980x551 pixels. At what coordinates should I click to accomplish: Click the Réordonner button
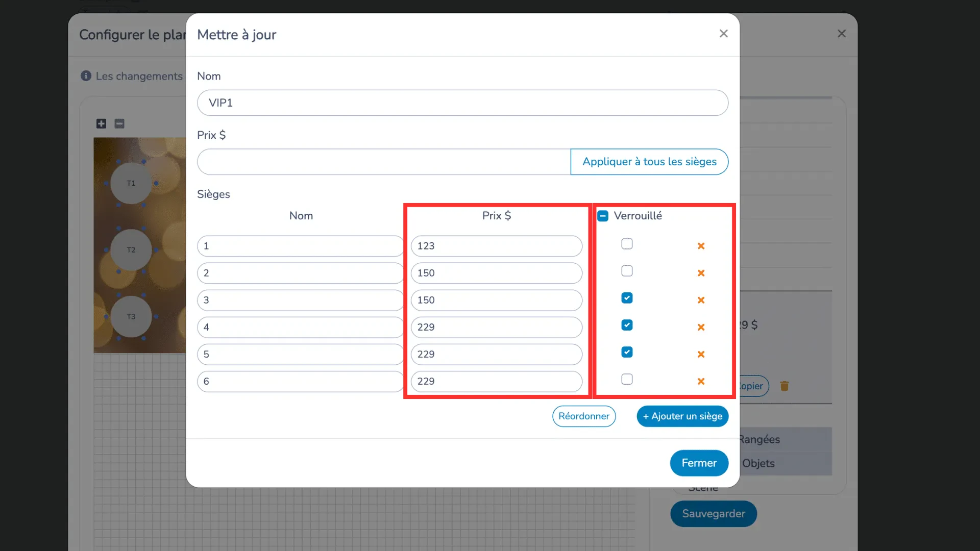584,416
